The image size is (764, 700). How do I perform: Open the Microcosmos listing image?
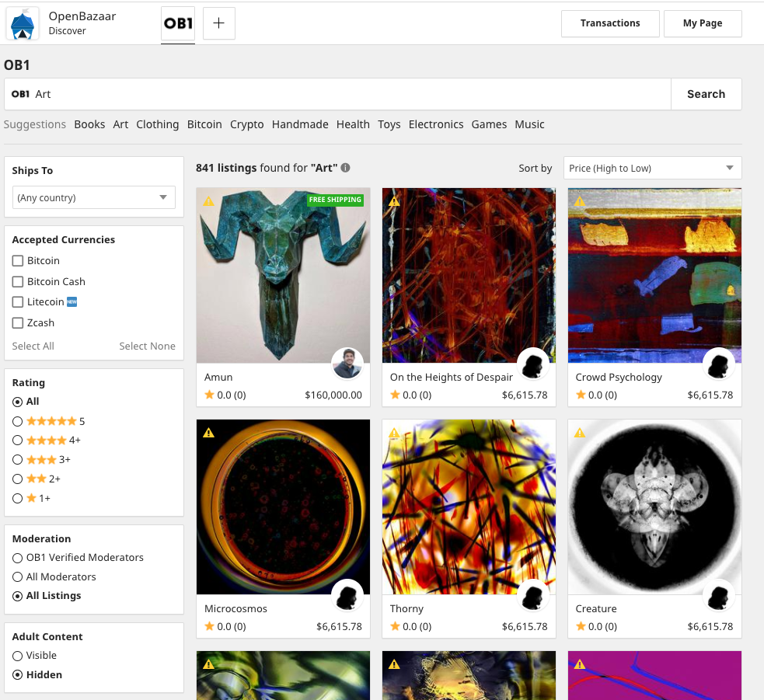point(283,507)
